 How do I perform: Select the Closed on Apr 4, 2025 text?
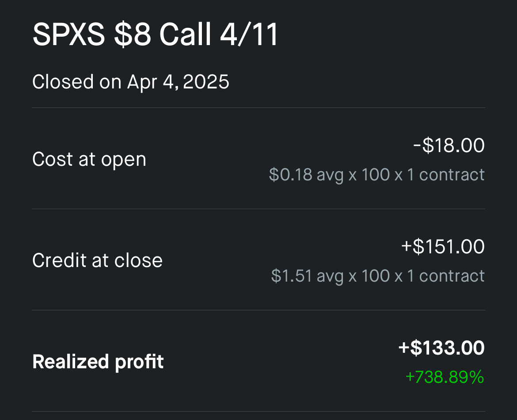pos(130,82)
